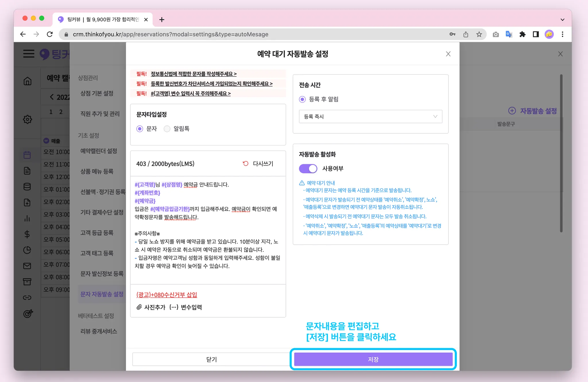Open Google Translate icon in browser toolbar
588x382 pixels.
509,34
